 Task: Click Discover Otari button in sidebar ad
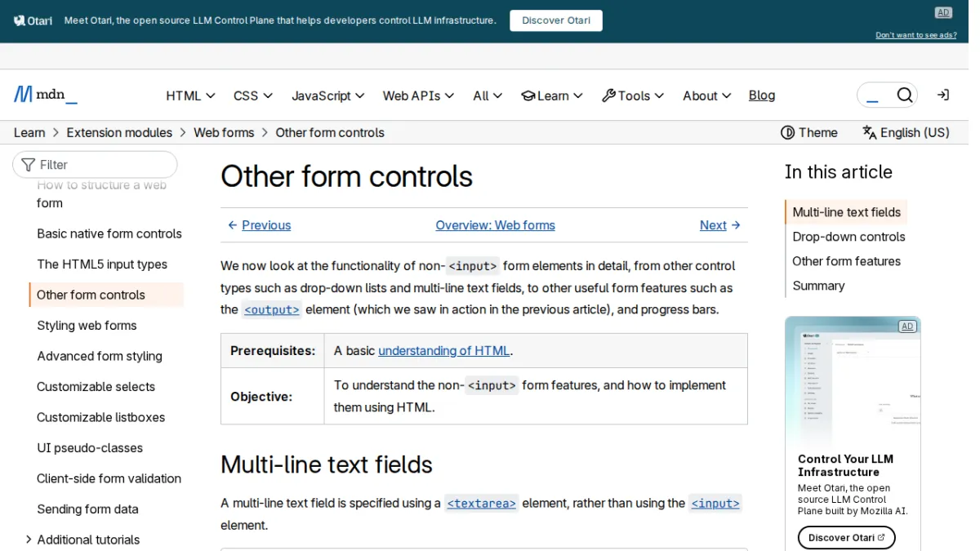pos(847,538)
